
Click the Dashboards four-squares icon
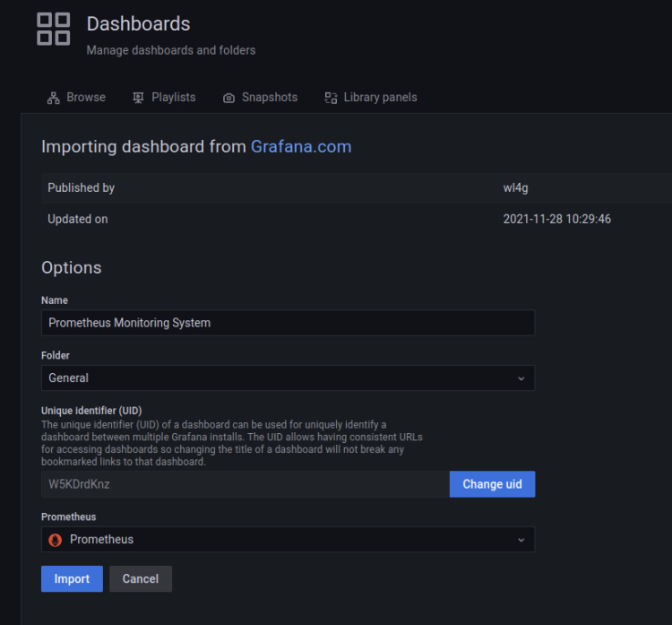tap(53, 29)
